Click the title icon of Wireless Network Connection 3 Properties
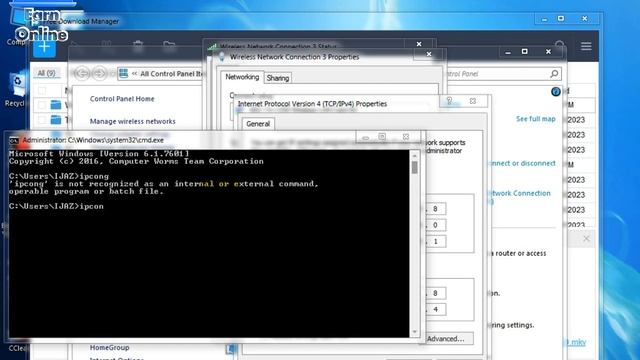The width and height of the screenshot is (640, 360). pyautogui.click(x=222, y=57)
